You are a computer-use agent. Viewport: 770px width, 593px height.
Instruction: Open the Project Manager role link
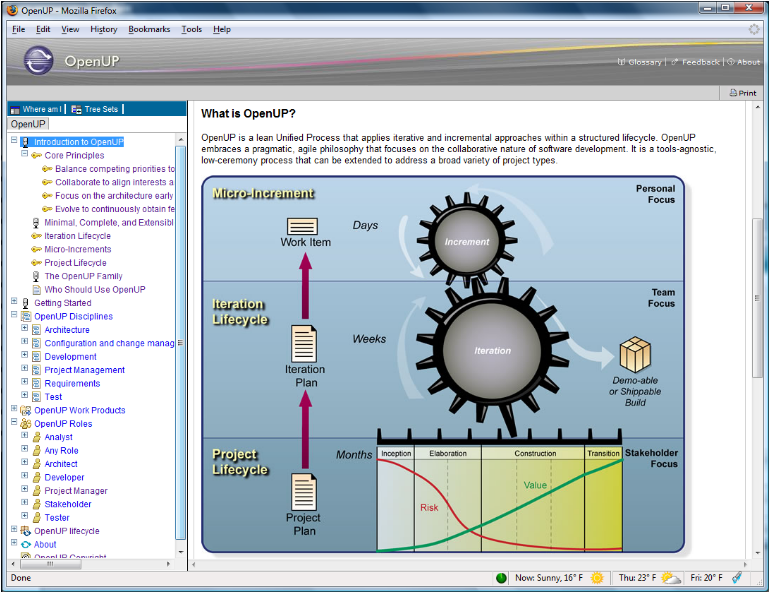(76, 491)
